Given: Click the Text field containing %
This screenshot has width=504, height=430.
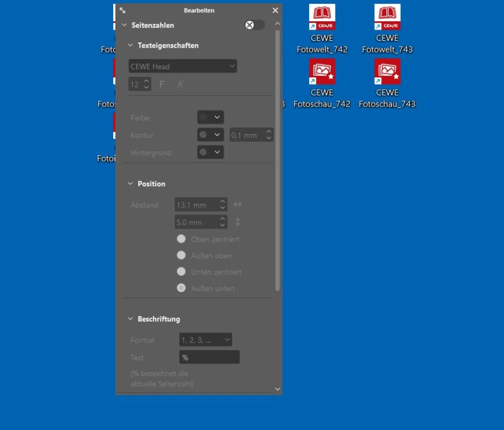Looking at the screenshot, I should pyautogui.click(x=209, y=357).
